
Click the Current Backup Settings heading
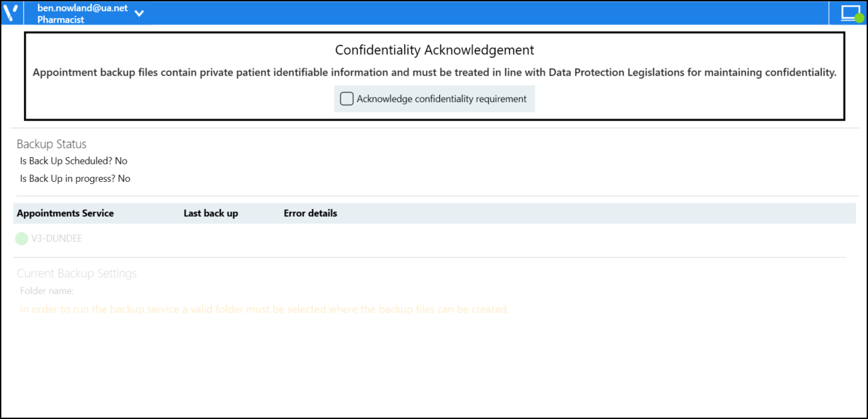click(77, 273)
